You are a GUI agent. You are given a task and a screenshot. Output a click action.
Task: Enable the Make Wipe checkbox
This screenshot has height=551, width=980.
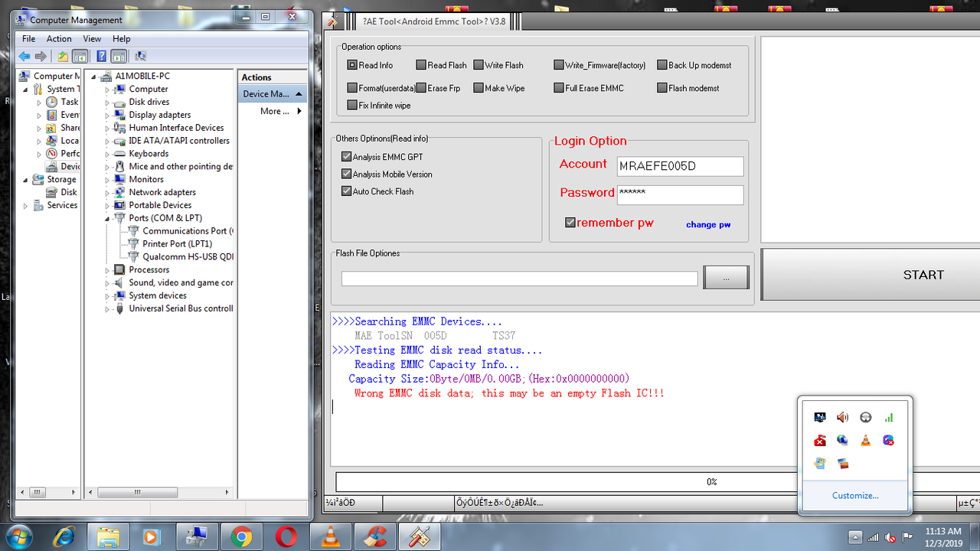(x=479, y=88)
